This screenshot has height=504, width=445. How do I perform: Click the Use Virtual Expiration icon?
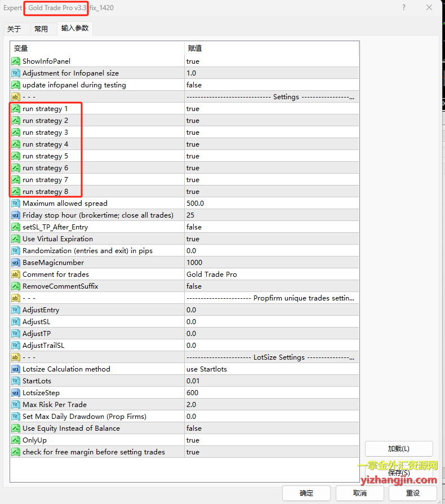pyautogui.click(x=16, y=239)
